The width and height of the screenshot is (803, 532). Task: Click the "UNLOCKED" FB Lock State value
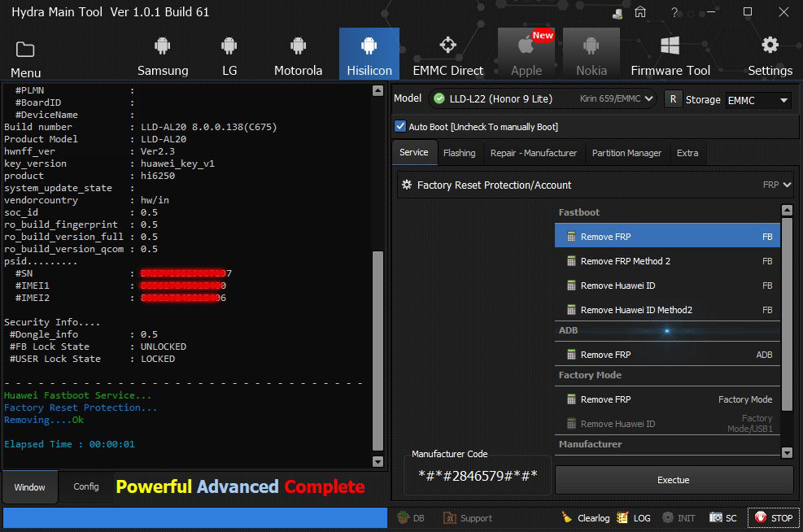164,347
